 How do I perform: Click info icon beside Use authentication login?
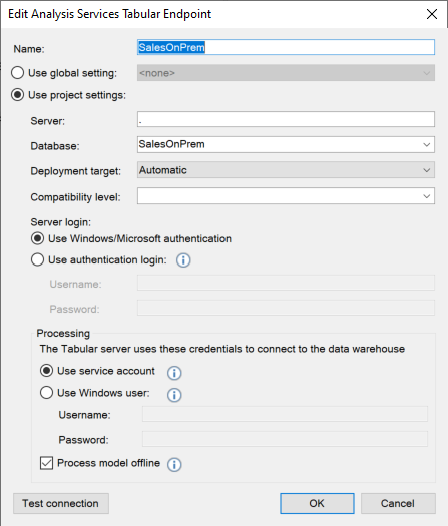click(x=183, y=260)
